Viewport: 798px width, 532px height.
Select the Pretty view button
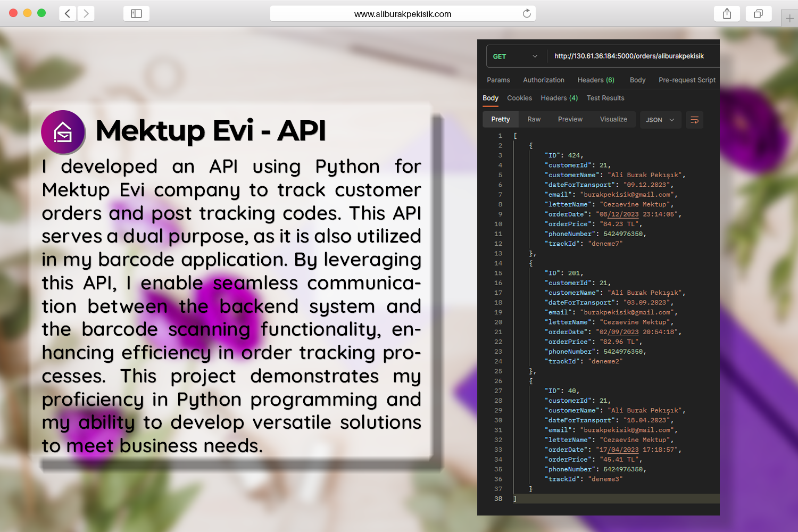pyautogui.click(x=501, y=119)
